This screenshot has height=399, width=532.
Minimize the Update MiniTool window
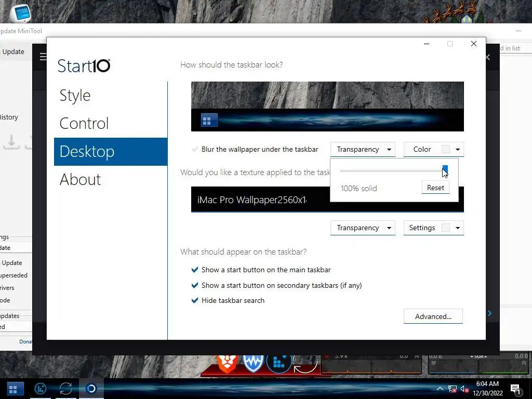click(x=518, y=31)
